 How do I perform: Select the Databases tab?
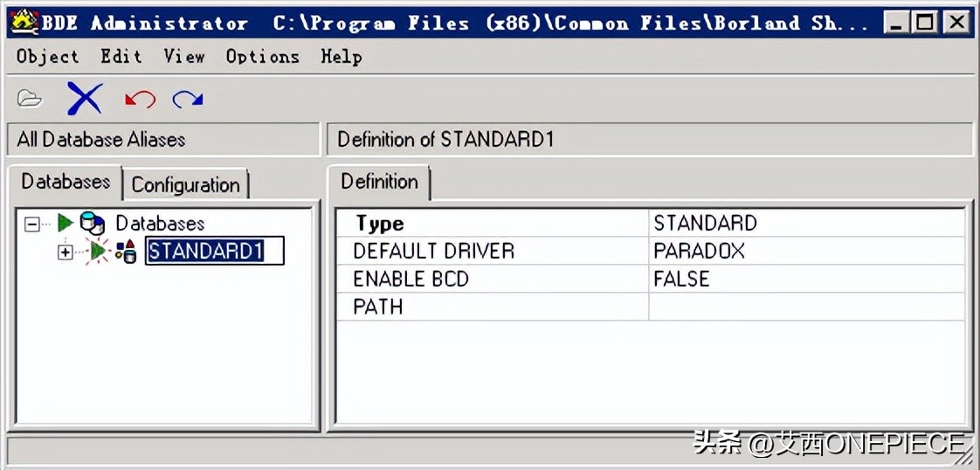66,182
